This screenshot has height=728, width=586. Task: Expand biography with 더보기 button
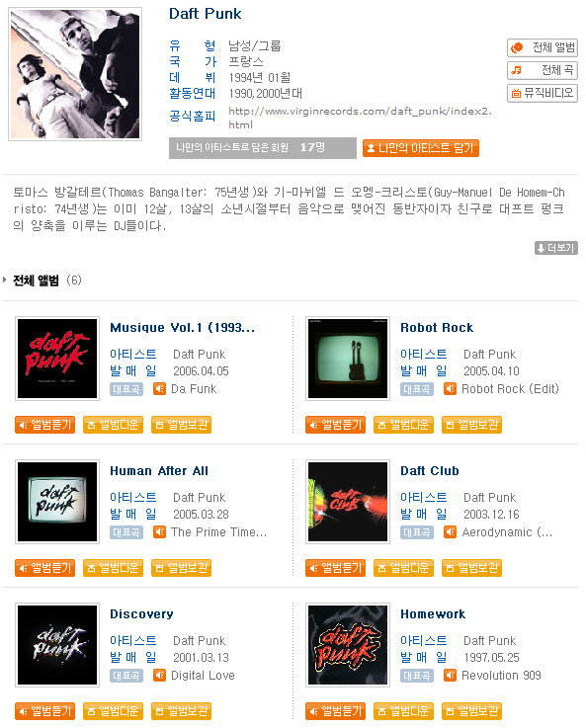point(555,248)
